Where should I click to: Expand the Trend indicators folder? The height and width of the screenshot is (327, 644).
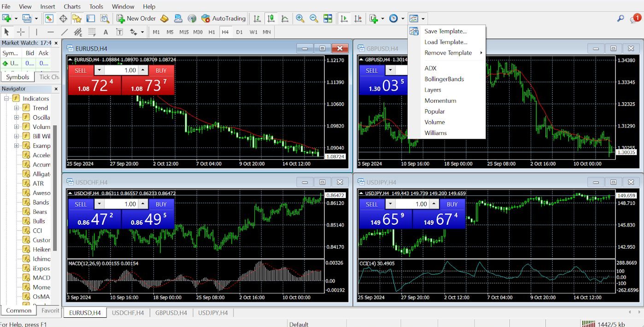click(x=17, y=108)
